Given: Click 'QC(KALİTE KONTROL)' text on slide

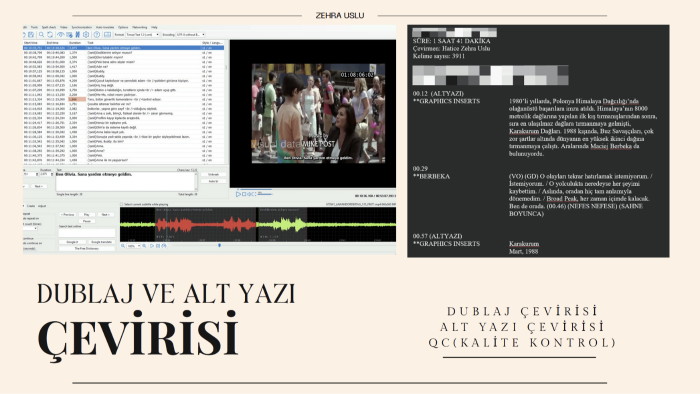Looking at the screenshot, I should tap(522, 343).
